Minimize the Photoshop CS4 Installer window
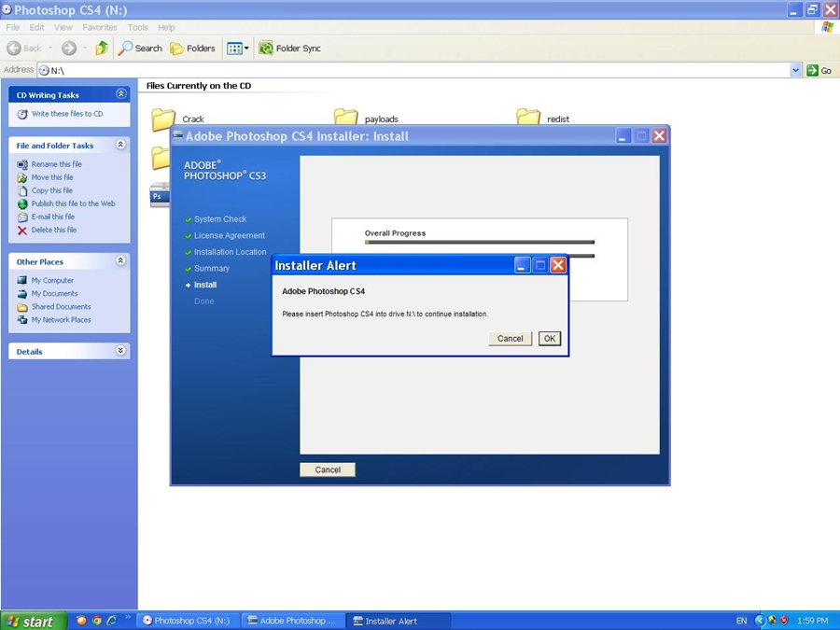Viewport: 840px width, 630px height. (x=623, y=136)
